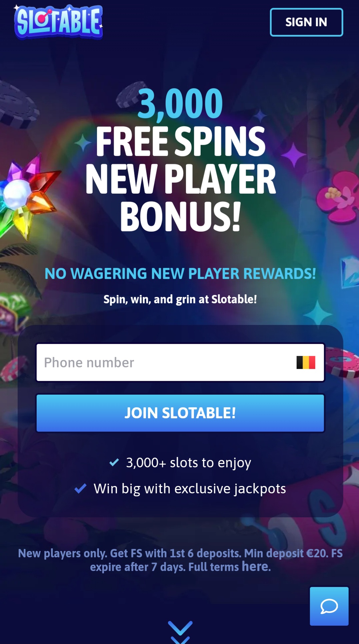The width and height of the screenshot is (359, 644).
Task: Open the live chat bubble icon
Action: (329, 606)
